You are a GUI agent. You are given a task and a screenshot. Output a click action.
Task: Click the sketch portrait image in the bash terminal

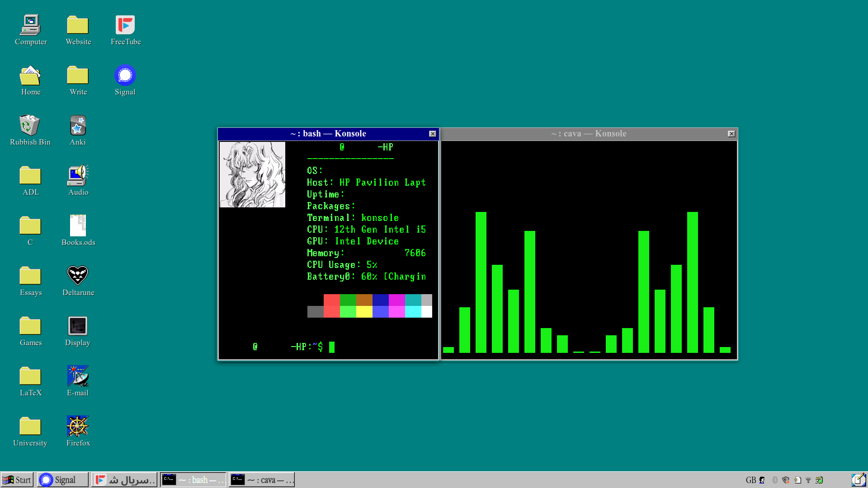(x=252, y=175)
